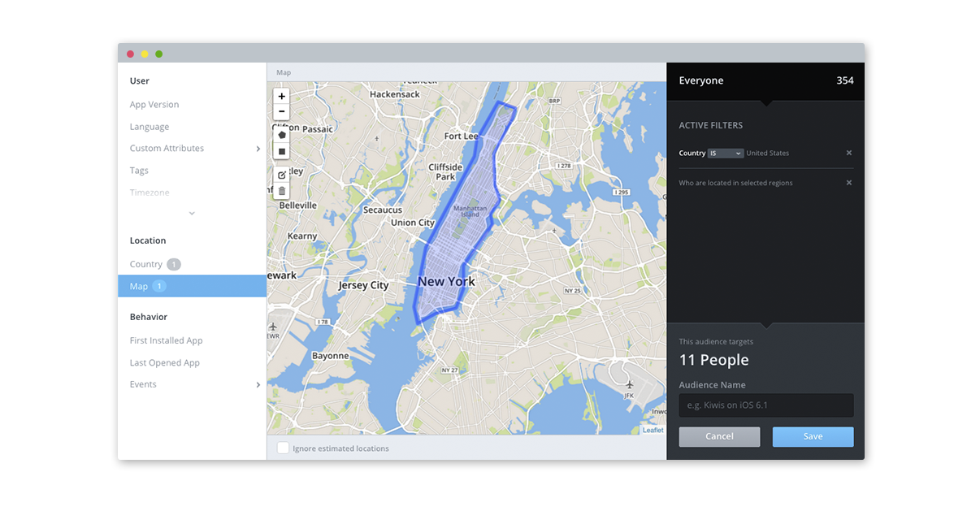Save the audience
This screenshot has width=980, height=524.
813,436
